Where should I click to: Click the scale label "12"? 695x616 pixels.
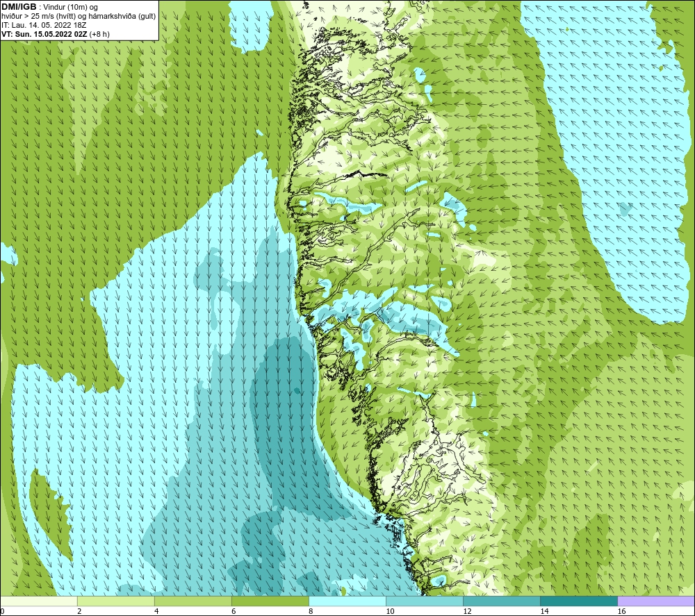tap(467, 611)
